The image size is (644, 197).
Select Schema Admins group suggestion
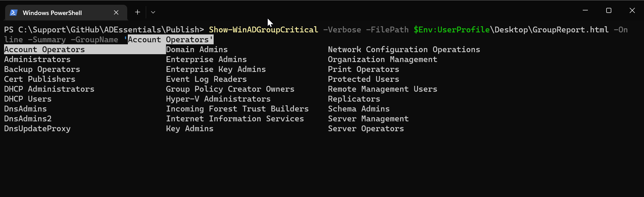(x=359, y=109)
